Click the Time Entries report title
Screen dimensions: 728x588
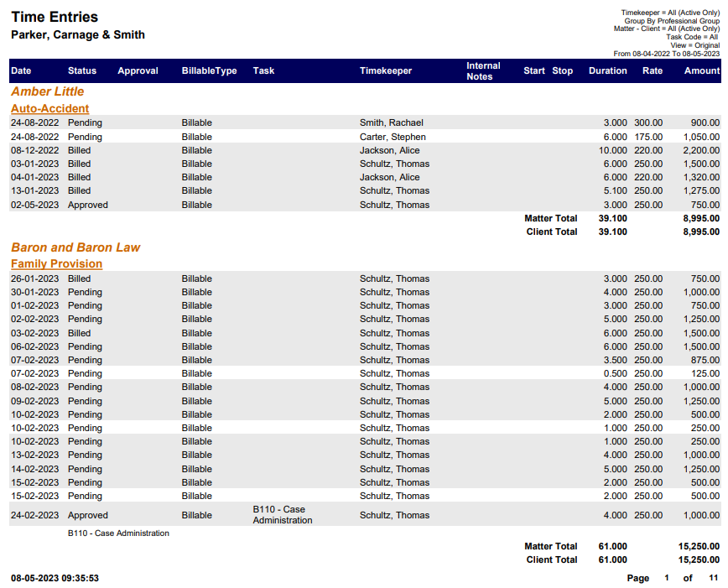coord(55,17)
